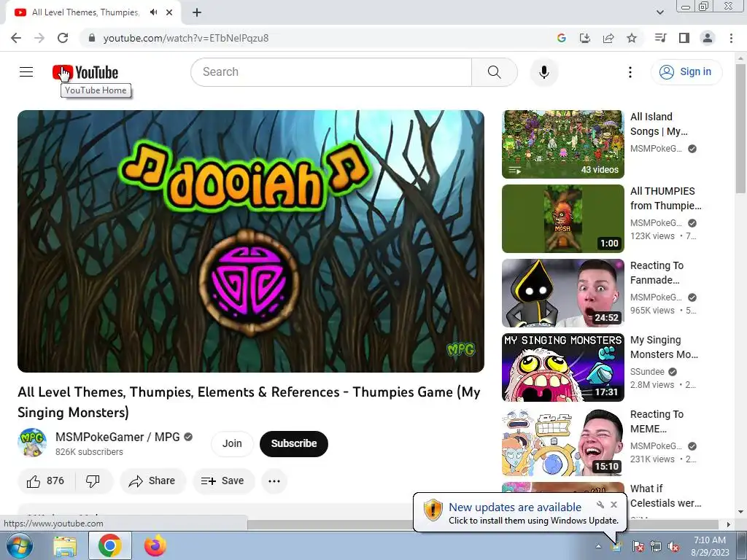The width and height of the screenshot is (747, 560).
Task: Bookmark this page with the star
Action: pyautogui.click(x=631, y=38)
